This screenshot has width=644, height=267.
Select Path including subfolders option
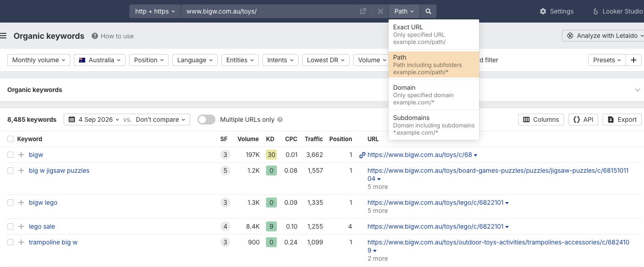pos(434,64)
